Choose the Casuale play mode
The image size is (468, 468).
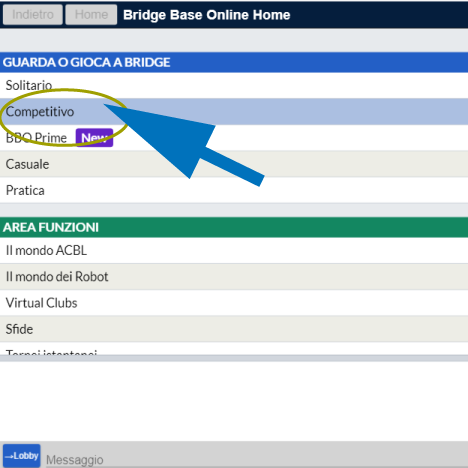(234, 164)
